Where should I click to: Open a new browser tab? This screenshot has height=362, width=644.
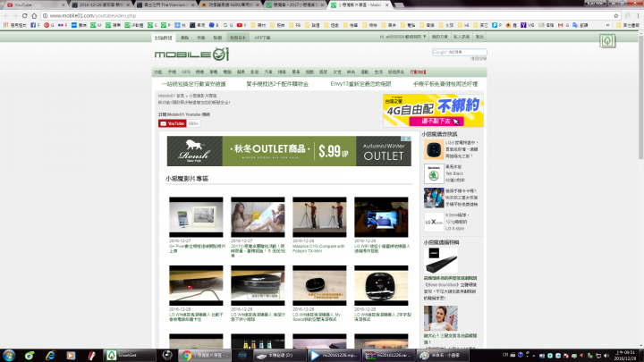coord(398,5)
